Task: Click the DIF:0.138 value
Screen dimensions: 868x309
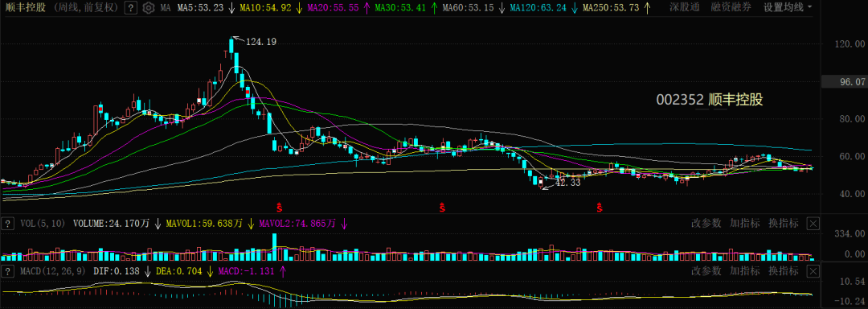Action: (116, 271)
